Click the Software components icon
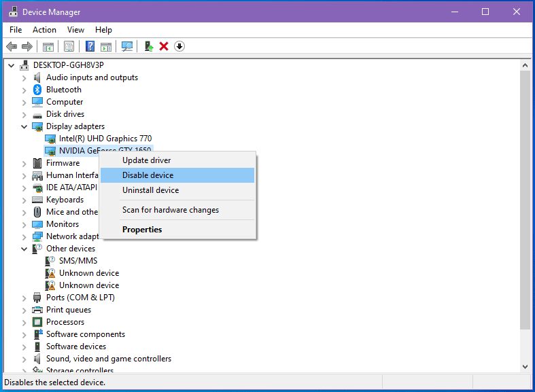 (38, 334)
